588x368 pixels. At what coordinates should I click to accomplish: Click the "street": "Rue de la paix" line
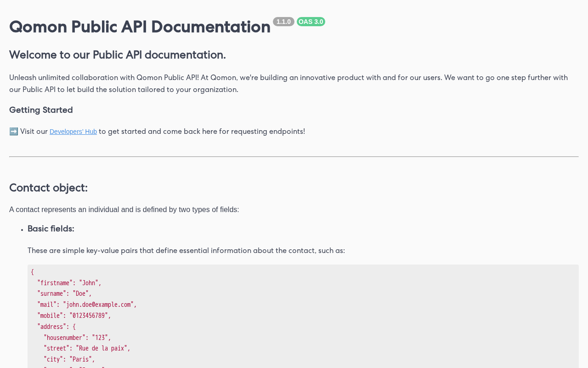click(87, 348)
